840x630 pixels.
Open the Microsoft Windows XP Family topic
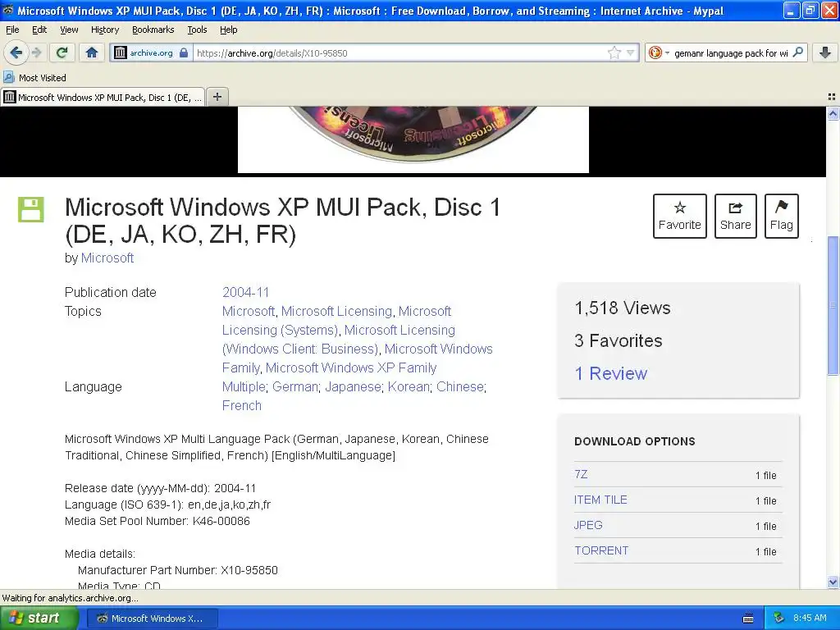pos(351,367)
